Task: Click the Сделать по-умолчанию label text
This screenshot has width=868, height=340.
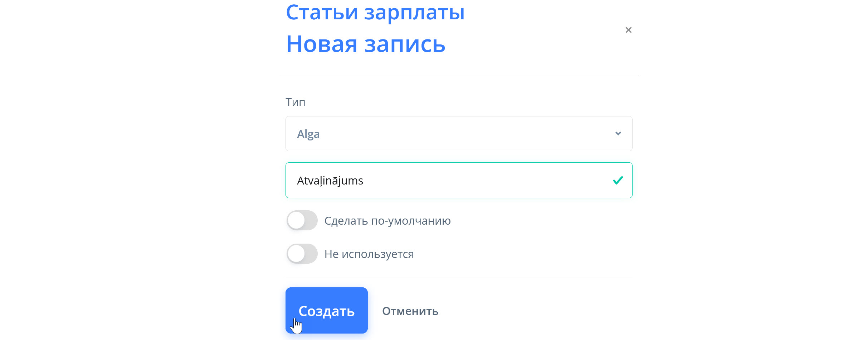Action: click(x=387, y=221)
